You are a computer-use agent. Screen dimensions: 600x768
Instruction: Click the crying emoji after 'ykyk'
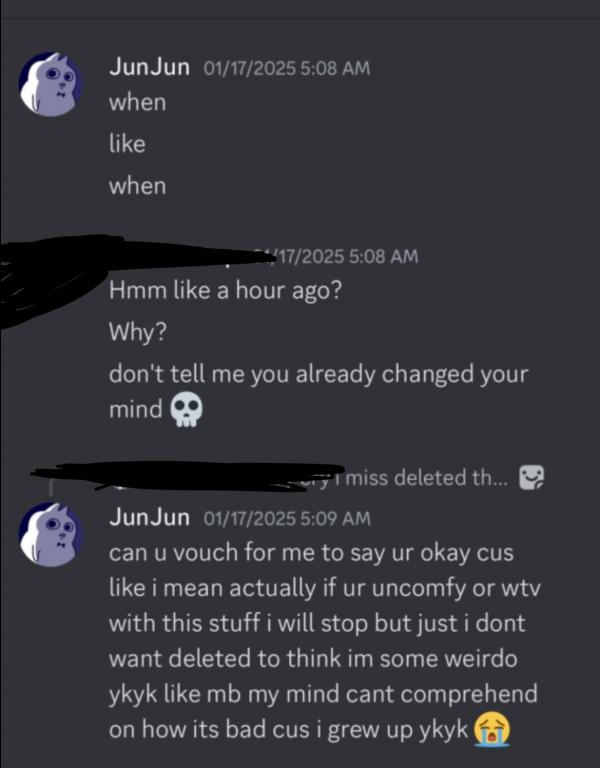click(492, 729)
